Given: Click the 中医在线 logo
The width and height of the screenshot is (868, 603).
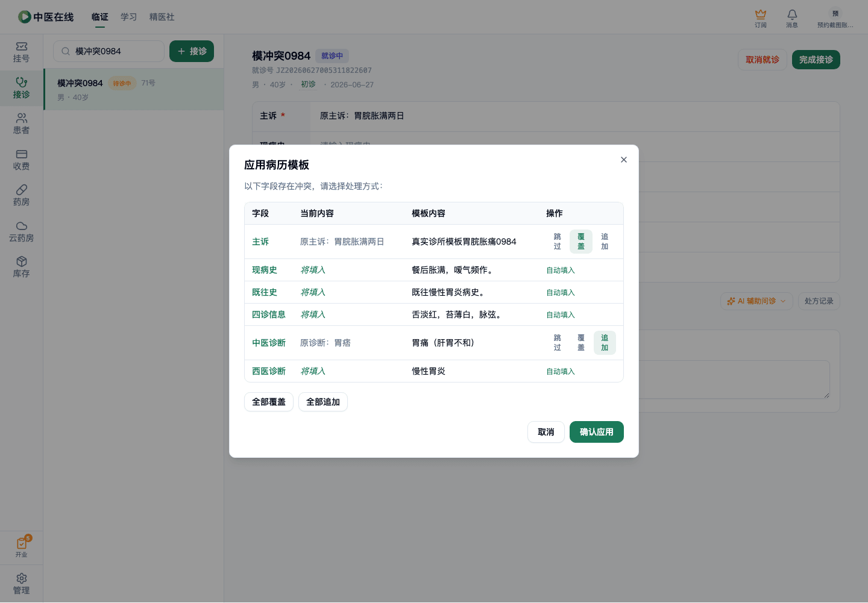Looking at the screenshot, I should click(46, 17).
